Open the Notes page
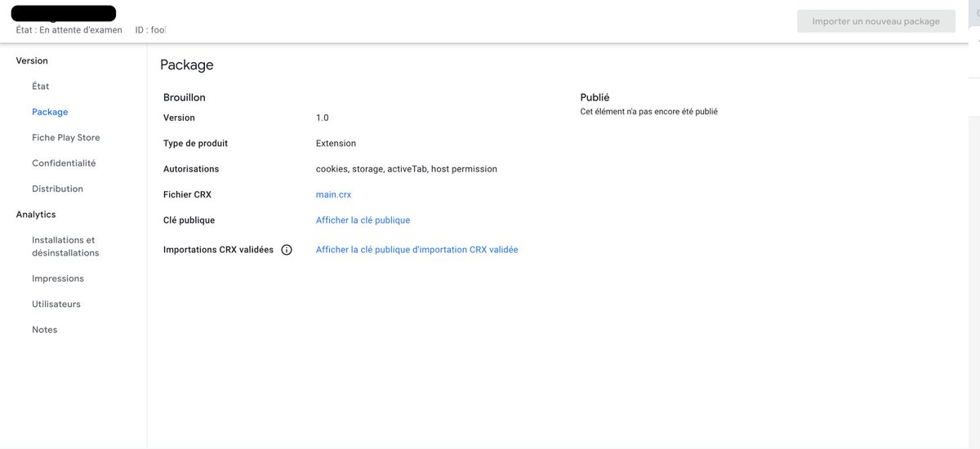 (x=45, y=330)
